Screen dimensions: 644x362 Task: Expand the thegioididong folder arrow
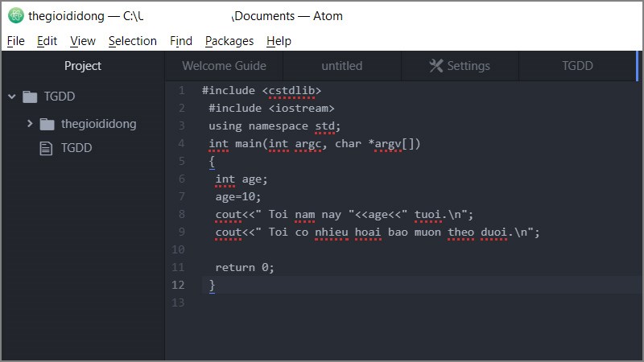click(x=30, y=124)
